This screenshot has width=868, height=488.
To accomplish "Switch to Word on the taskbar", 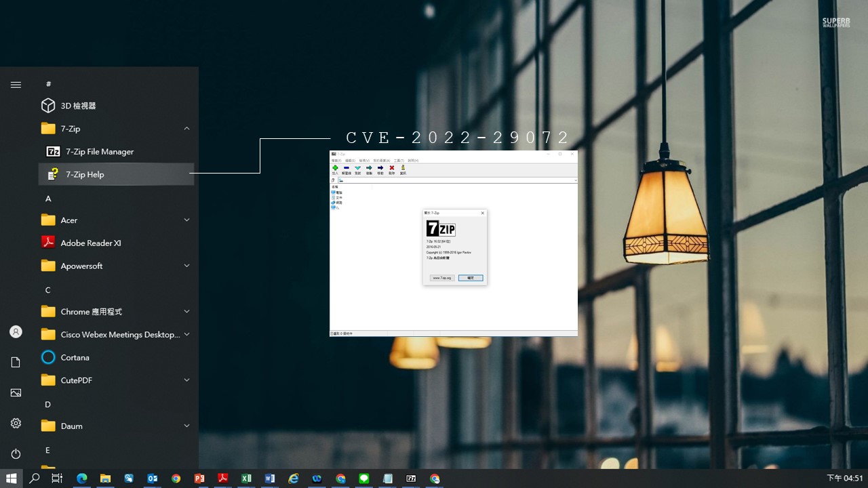I will (270, 479).
